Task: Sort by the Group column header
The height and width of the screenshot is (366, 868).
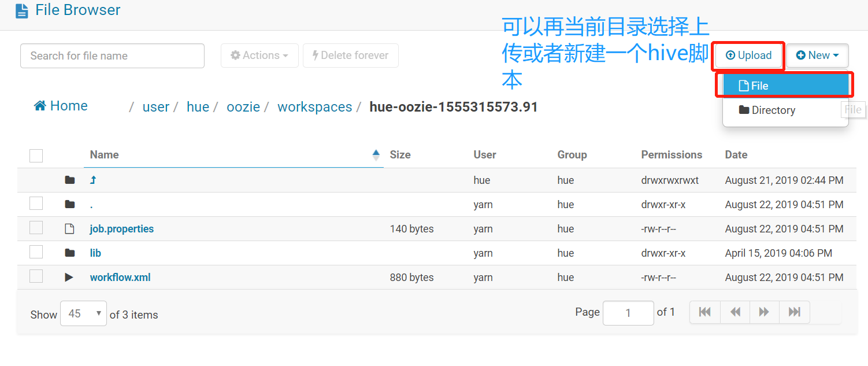Action: pyautogui.click(x=572, y=155)
